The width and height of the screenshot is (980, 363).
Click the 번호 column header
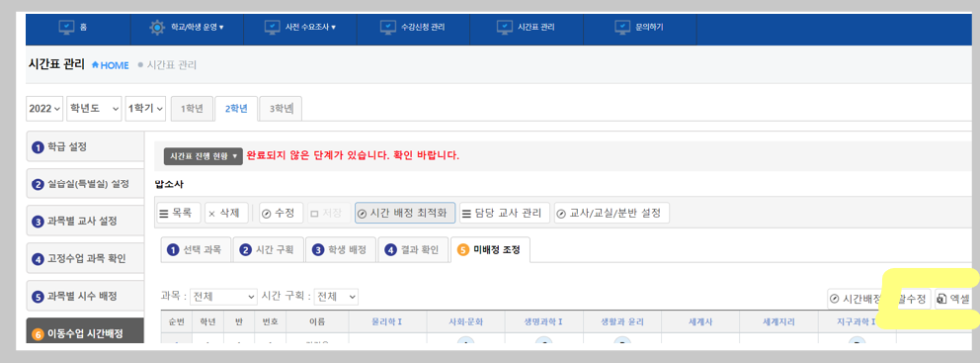[270, 322]
